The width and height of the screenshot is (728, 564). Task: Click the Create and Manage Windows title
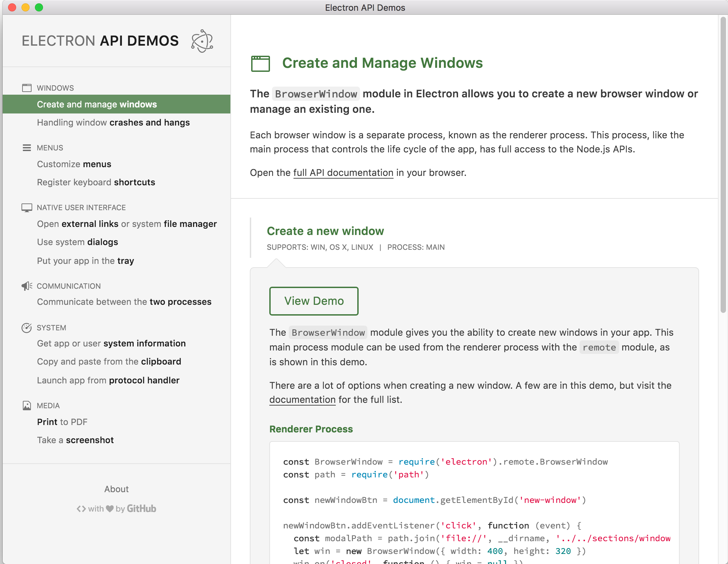pyautogui.click(x=382, y=63)
